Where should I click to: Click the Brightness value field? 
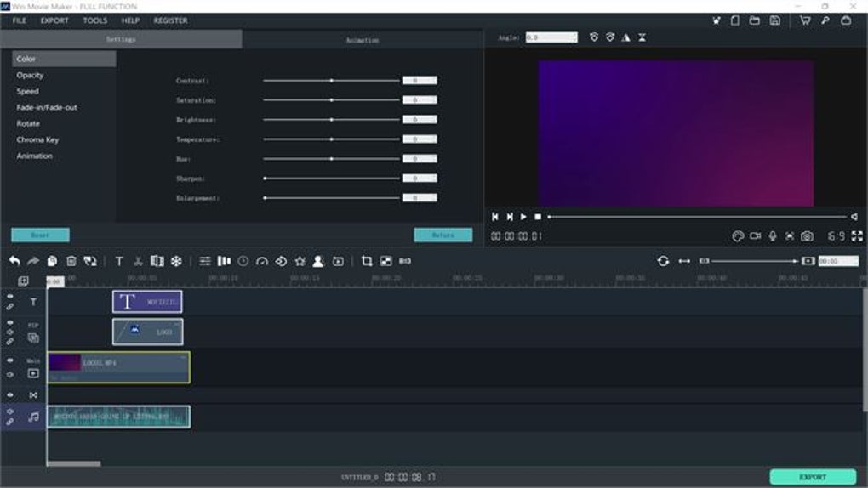pyautogui.click(x=420, y=120)
